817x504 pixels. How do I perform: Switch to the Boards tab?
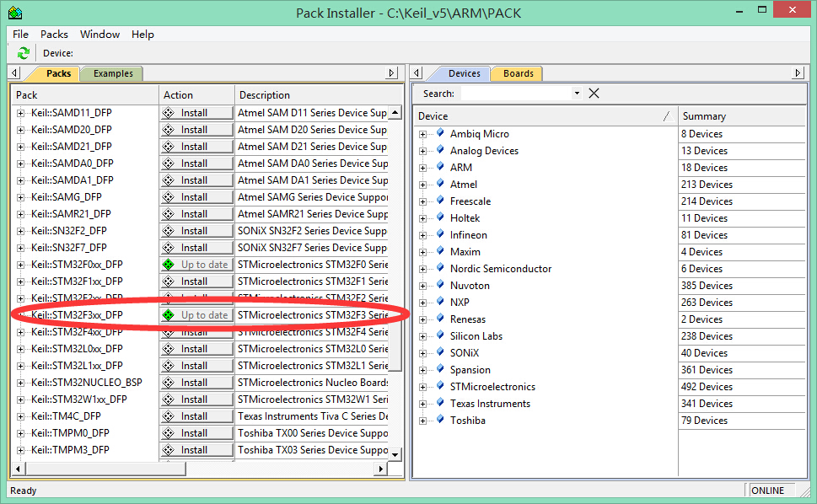click(x=518, y=73)
